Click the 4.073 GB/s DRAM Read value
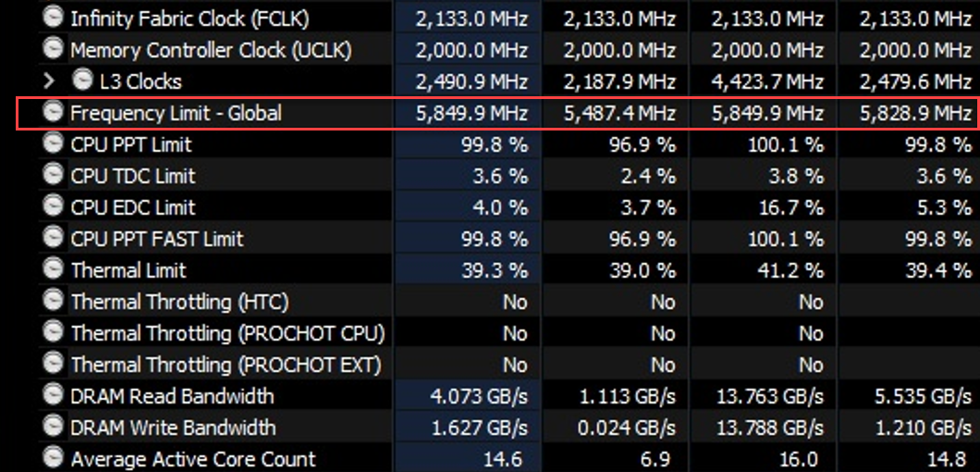980x472 pixels. (479, 396)
